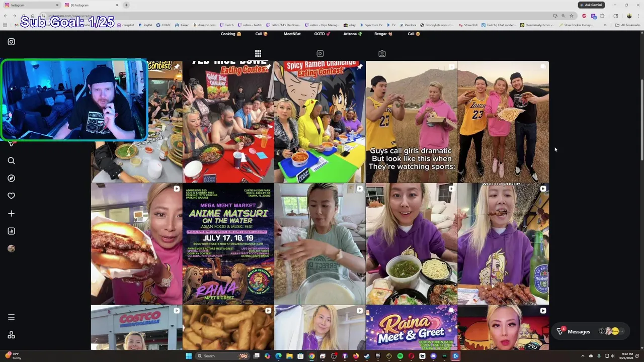
Task: Click the Instagram logo in the sidebar
Action: (11, 42)
